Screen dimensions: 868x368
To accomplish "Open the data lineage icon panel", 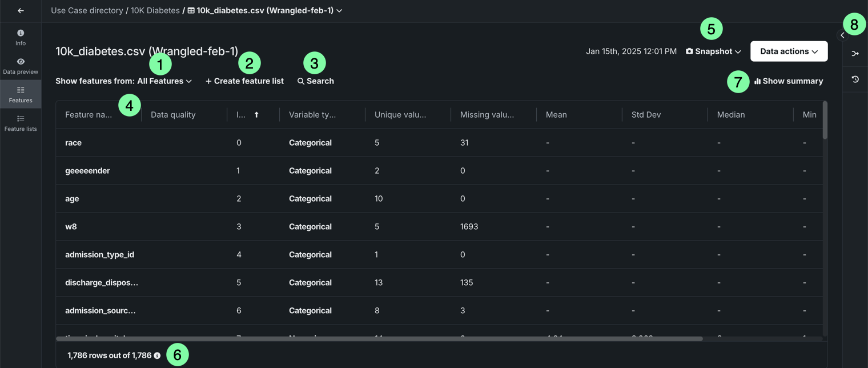I will coord(855,54).
